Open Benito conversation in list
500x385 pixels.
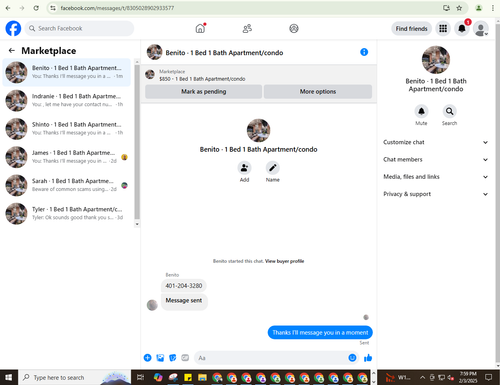[67, 72]
